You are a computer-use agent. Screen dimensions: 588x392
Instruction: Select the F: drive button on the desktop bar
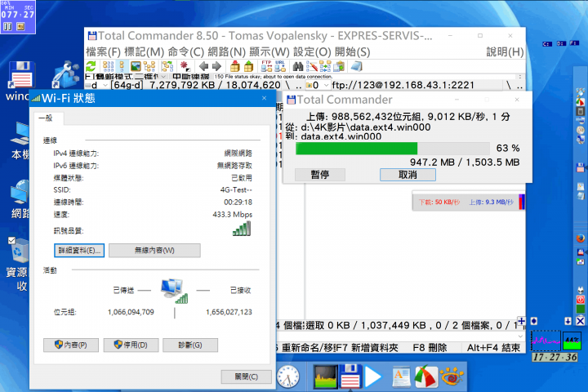point(574,43)
